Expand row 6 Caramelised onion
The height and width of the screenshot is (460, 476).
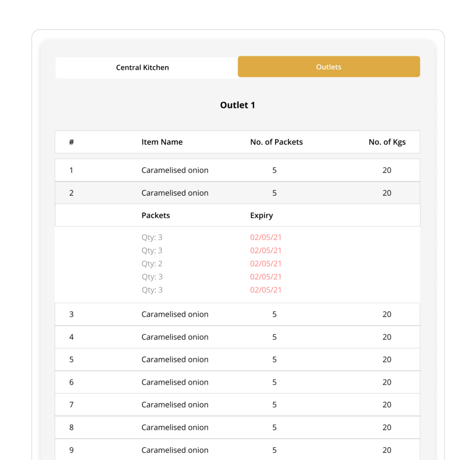tap(238, 382)
